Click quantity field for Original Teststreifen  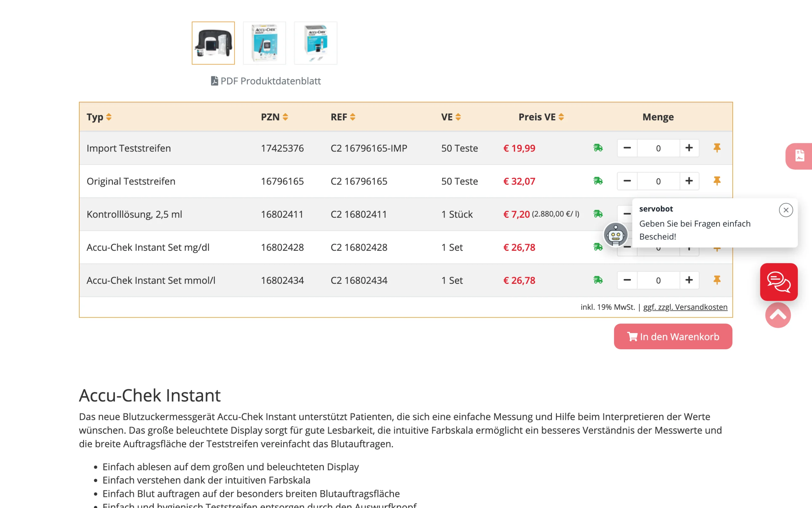coord(658,181)
